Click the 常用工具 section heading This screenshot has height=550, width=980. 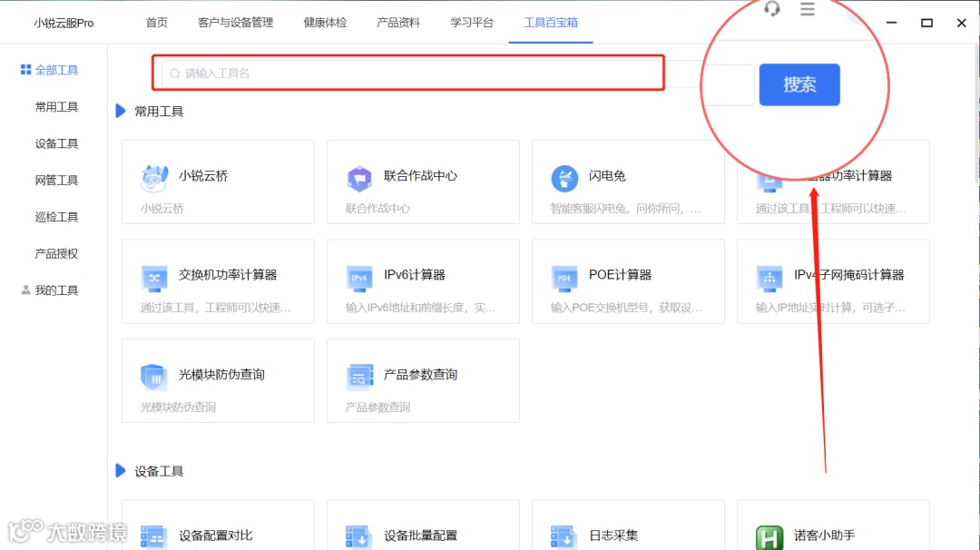click(159, 112)
